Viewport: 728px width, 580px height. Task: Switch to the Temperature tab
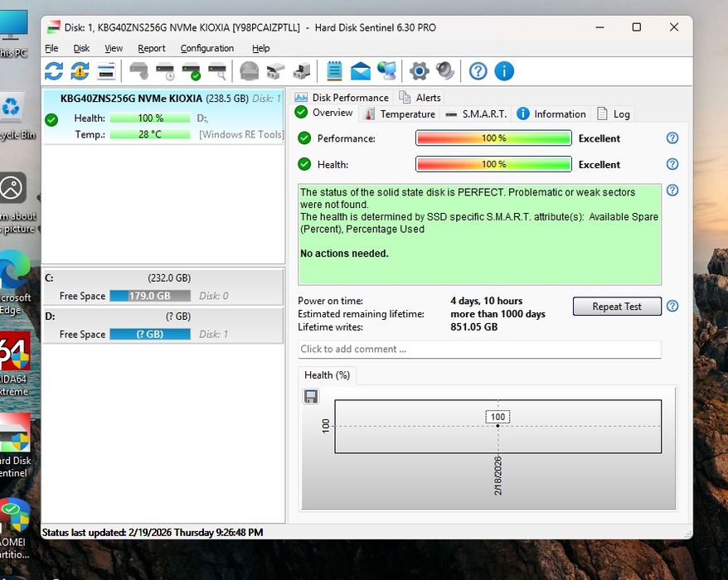(400, 114)
